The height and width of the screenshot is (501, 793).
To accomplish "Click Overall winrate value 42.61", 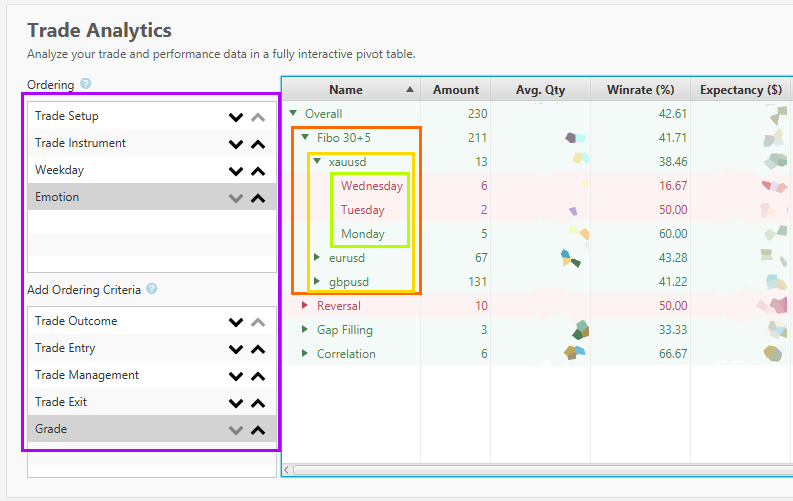I will click(673, 113).
